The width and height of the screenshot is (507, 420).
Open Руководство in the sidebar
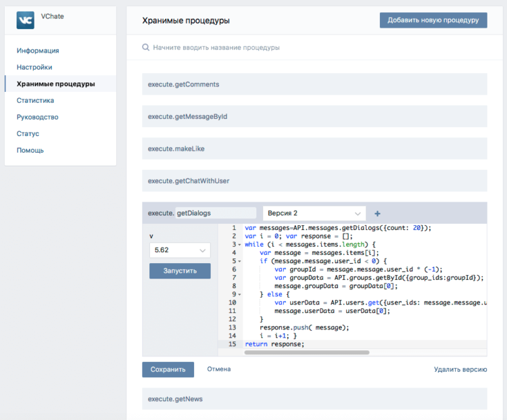tap(37, 117)
